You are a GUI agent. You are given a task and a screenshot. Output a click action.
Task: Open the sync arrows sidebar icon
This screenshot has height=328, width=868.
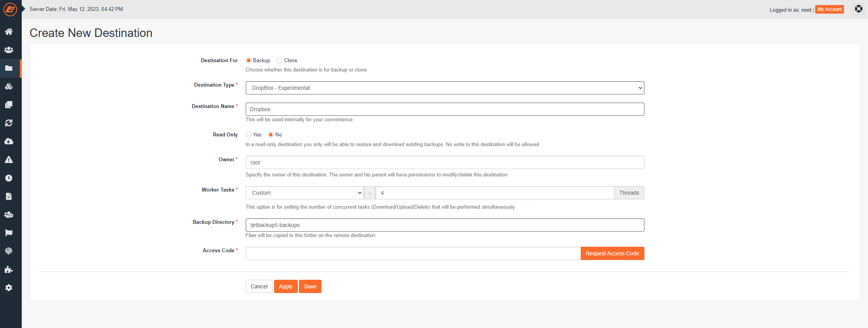click(9, 123)
